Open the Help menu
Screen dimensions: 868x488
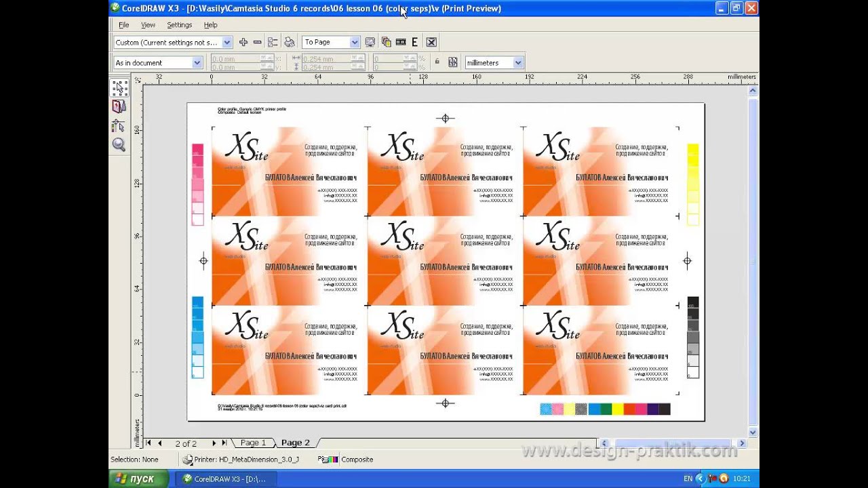[211, 25]
